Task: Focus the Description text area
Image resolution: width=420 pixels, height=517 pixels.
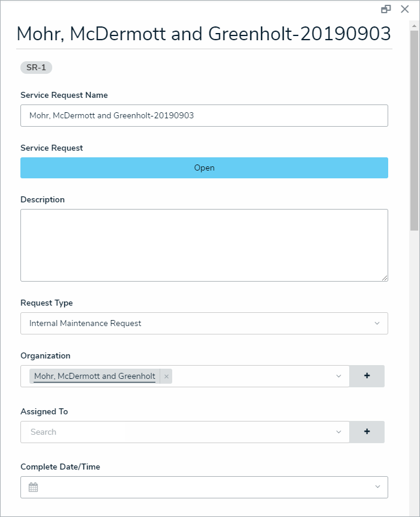Action: coord(204,245)
